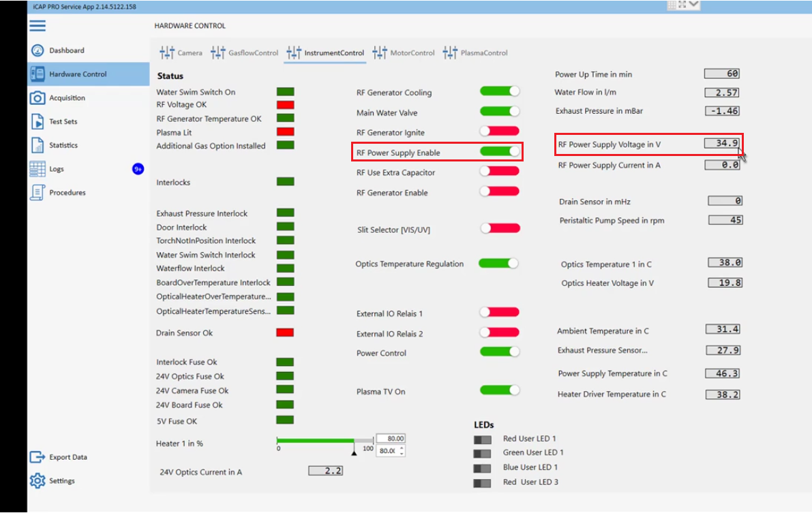
Task: Switch on Red User LED 1
Action: 482,439
